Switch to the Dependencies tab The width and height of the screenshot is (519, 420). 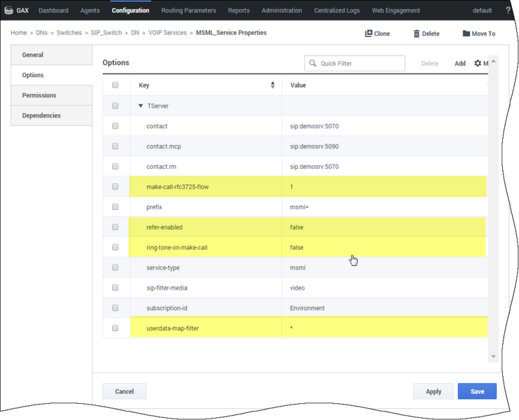[x=51, y=115]
